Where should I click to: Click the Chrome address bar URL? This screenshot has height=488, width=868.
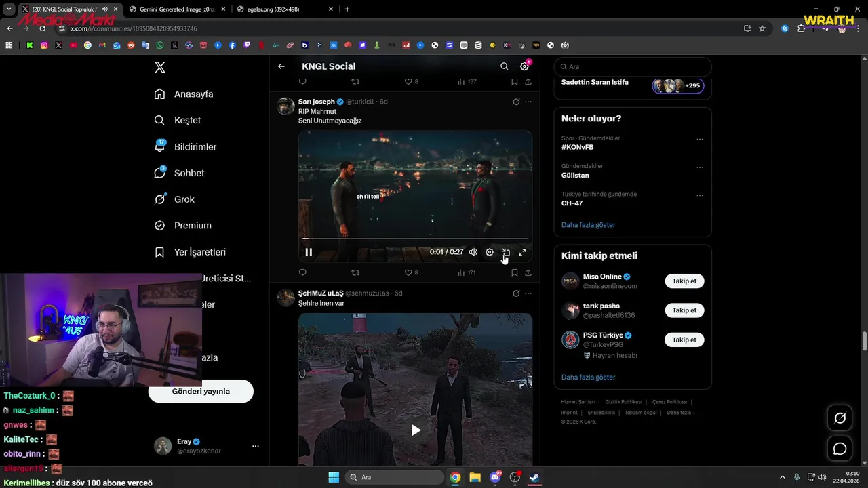[x=134, y=28]
